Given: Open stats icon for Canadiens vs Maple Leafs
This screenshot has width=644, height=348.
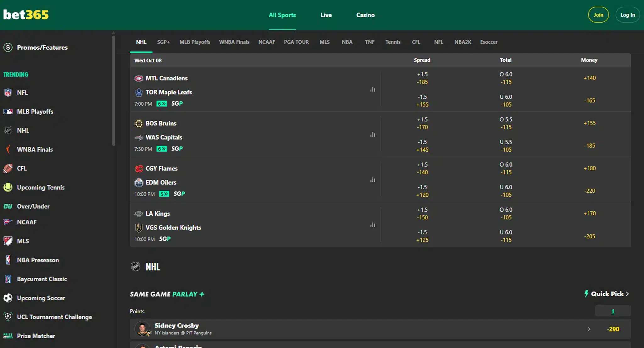Looking at the screenshot, I should [373, 90].
